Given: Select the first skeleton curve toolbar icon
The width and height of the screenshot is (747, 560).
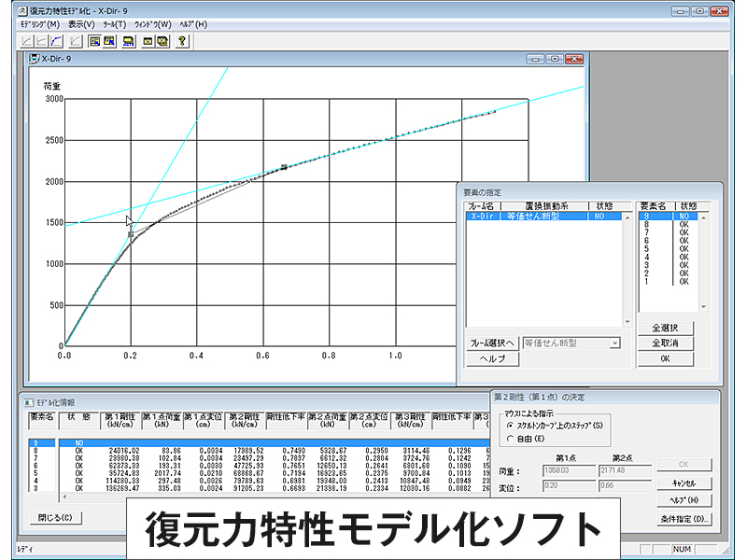Looking at the screenshot, I should pyautogui.click(x=25, y=41).
